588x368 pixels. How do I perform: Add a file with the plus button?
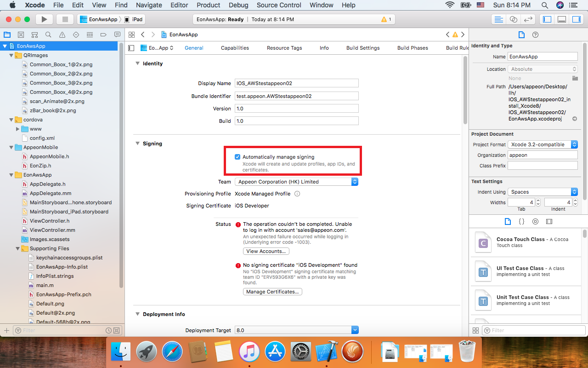pyautogui.click(x=6, y=330)
